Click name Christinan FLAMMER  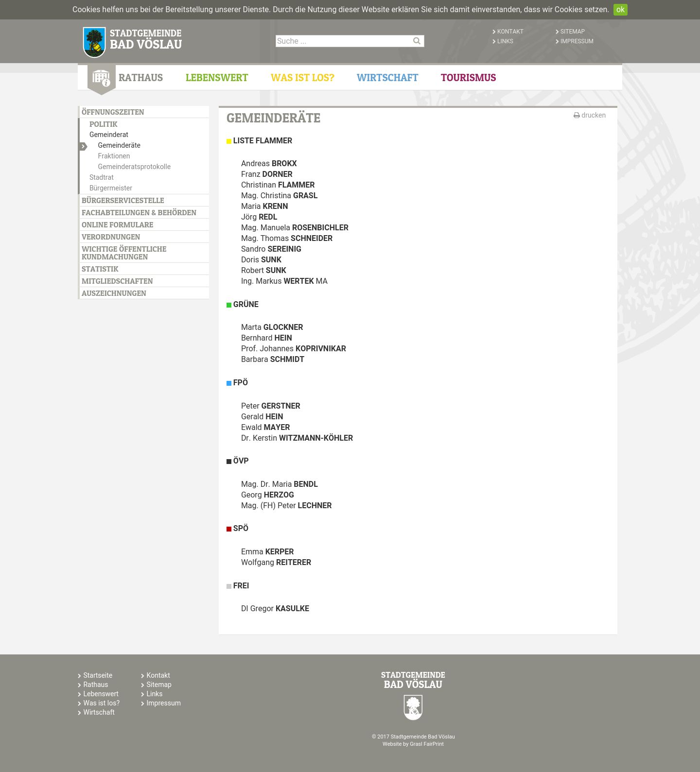click(x=278, y=185)
